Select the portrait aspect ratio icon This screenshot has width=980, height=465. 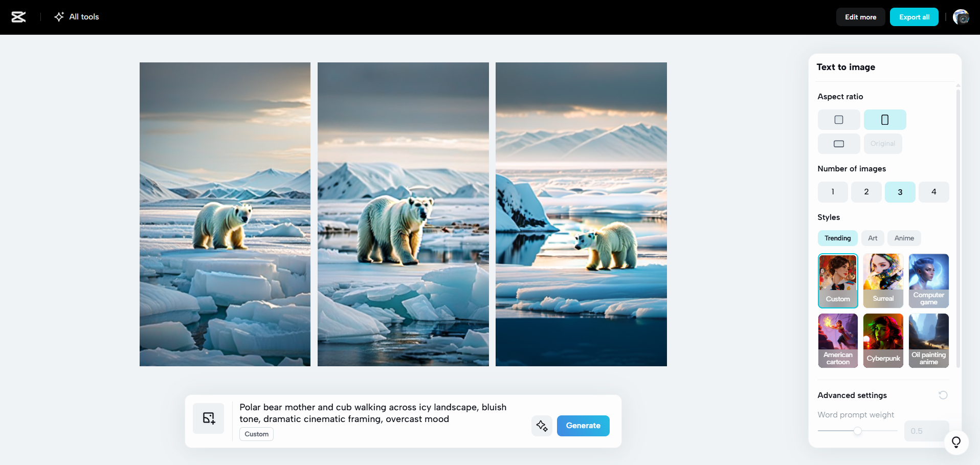coord(884,119)
